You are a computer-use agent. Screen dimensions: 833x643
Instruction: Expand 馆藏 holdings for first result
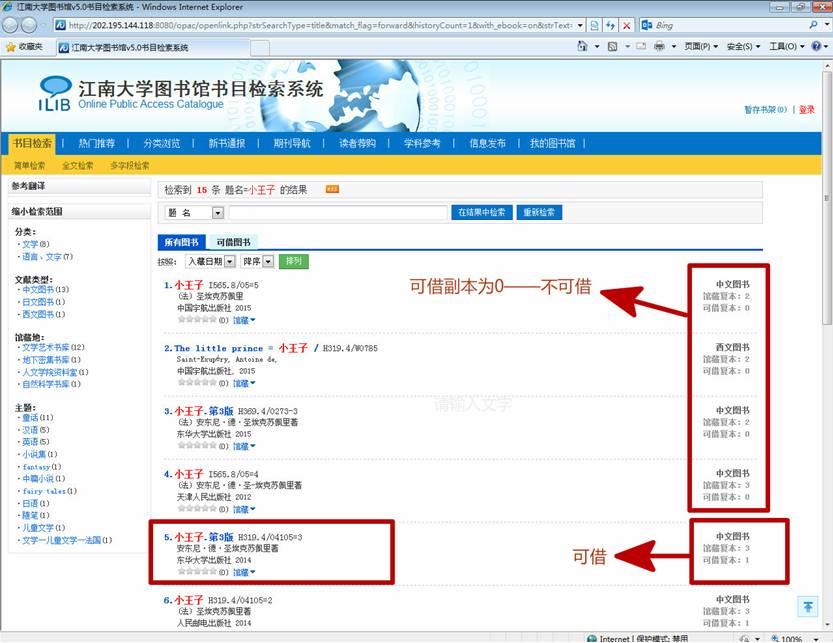(x=244, y=320)
